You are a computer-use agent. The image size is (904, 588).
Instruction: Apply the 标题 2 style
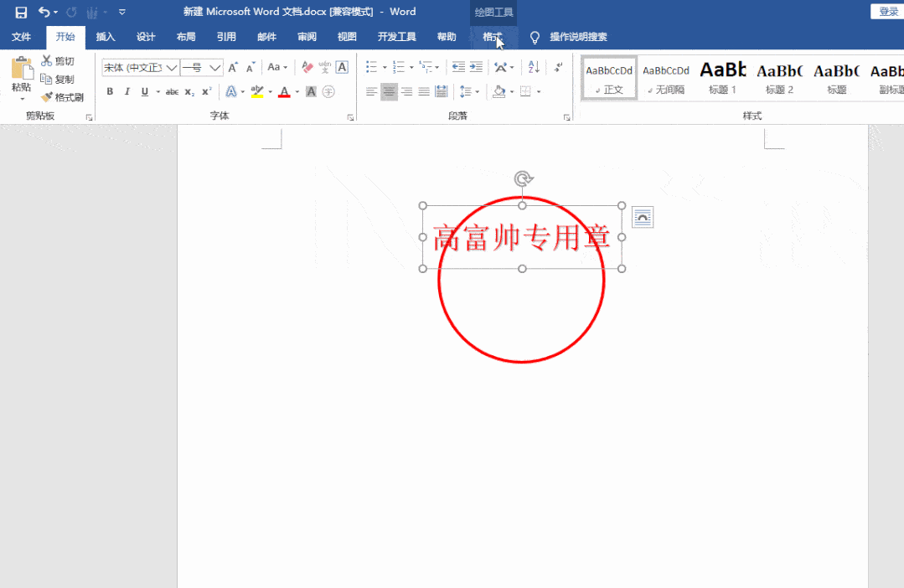[779, 79]
